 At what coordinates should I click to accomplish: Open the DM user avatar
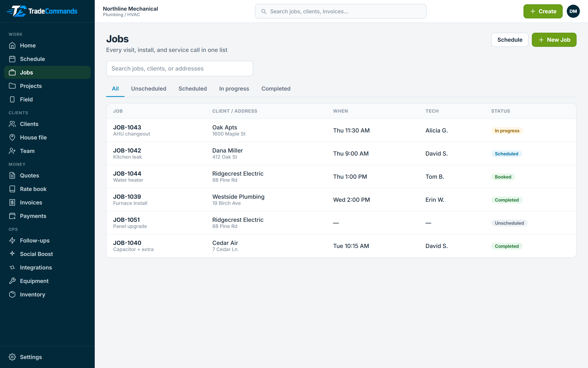573,11
